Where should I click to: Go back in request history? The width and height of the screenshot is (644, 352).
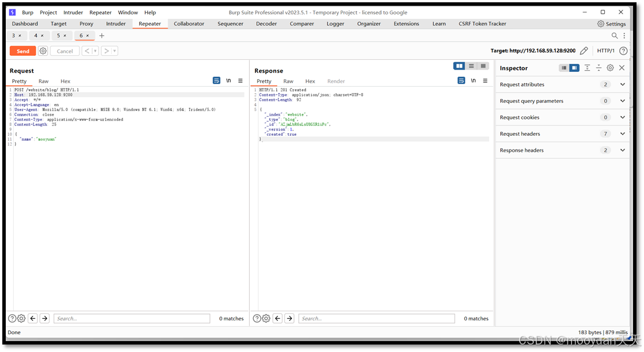[87, 51]
